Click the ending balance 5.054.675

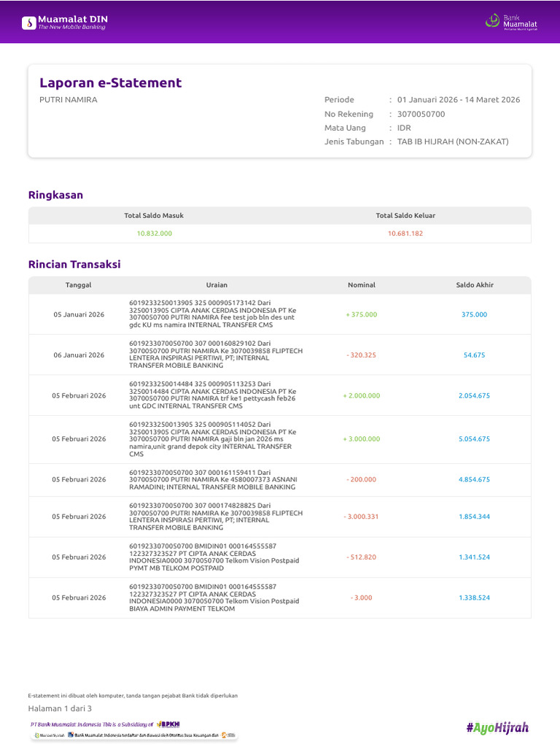474,438
